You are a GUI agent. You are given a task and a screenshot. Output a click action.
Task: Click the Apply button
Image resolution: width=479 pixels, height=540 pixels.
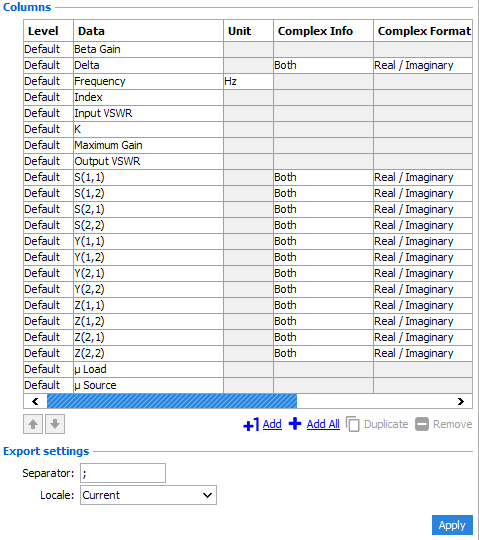pyautogui.click(x=452, y=525)
